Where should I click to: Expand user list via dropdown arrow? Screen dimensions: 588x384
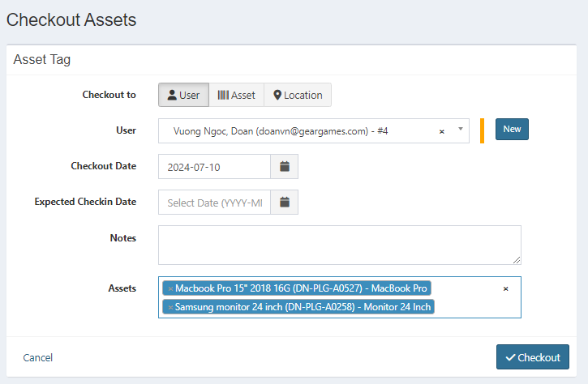[x=461, y=130]
